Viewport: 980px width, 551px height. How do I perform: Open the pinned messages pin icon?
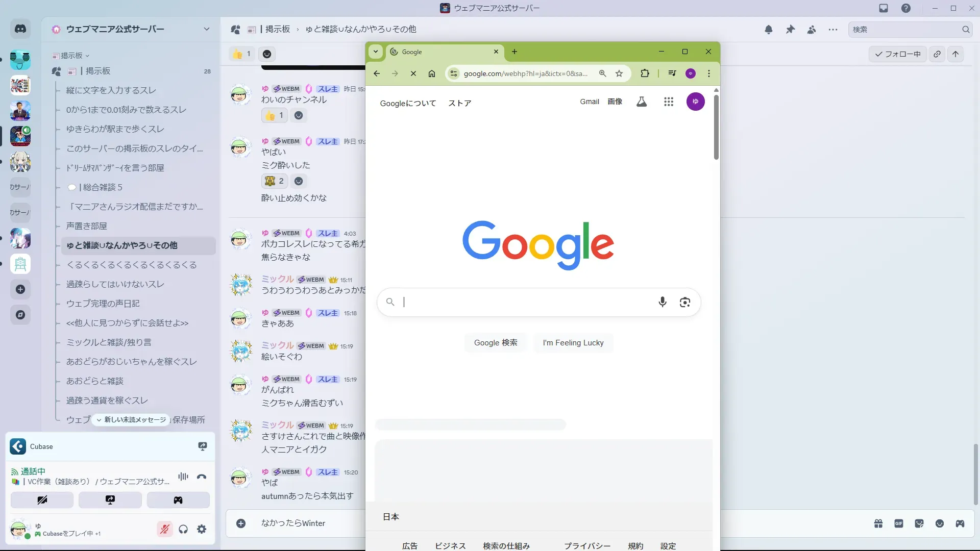click(790, 30)
